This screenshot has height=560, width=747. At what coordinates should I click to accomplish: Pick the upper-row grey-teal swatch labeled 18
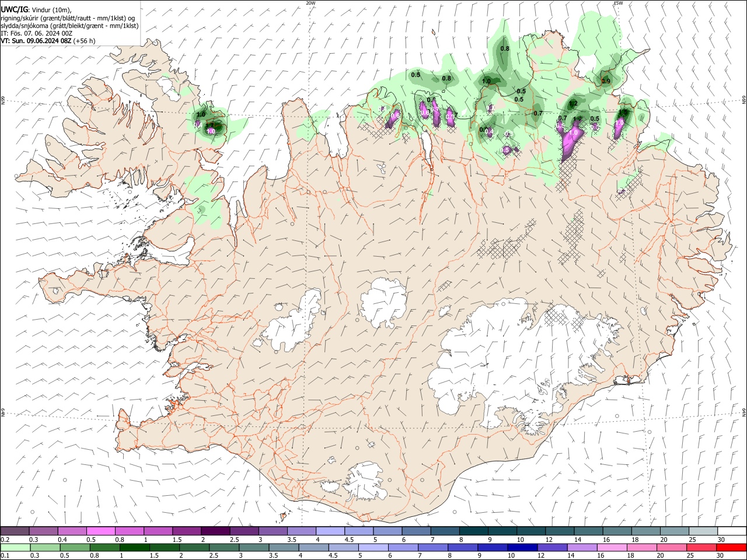(x=646, y=531)
